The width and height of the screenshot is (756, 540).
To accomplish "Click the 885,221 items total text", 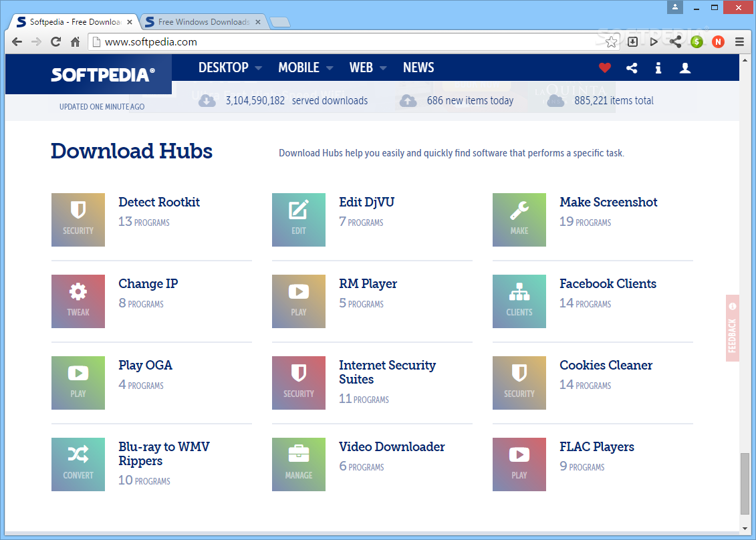I will coord(614,101).
